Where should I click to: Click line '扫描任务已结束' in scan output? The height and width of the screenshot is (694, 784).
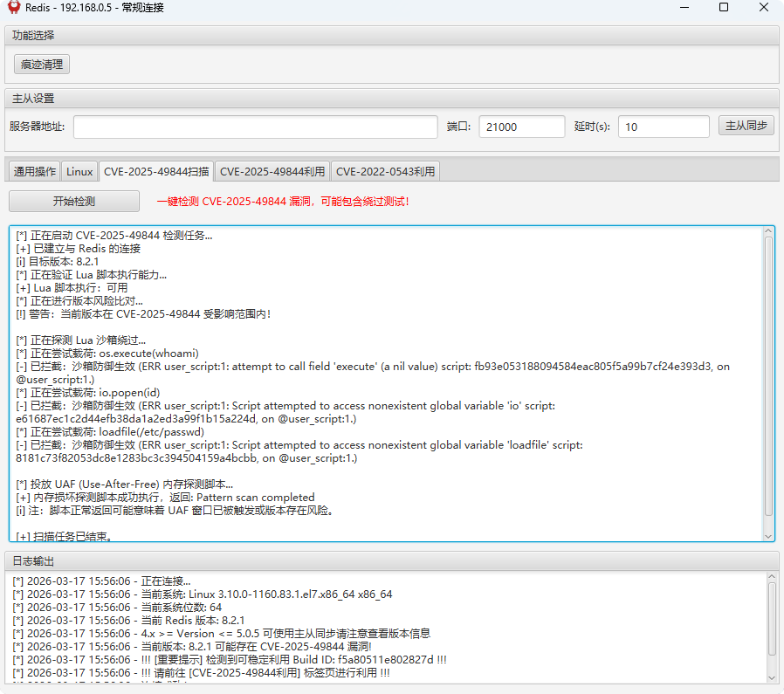click(64, 537)
